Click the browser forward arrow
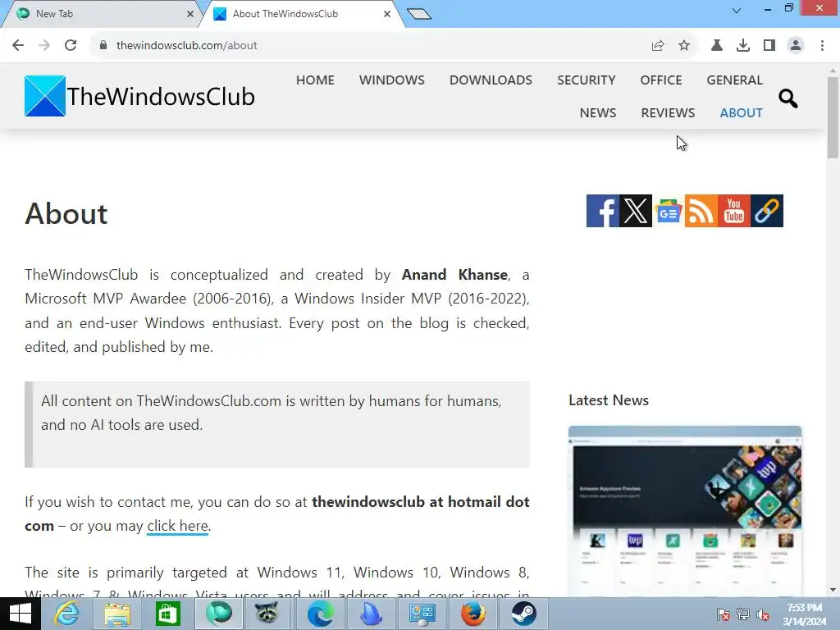This screenshot has height=630, width=840. [44, 46]
